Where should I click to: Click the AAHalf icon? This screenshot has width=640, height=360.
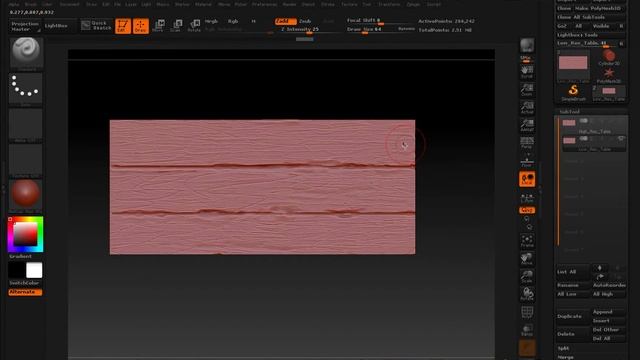pyautogui.click(x=527, y=125)
